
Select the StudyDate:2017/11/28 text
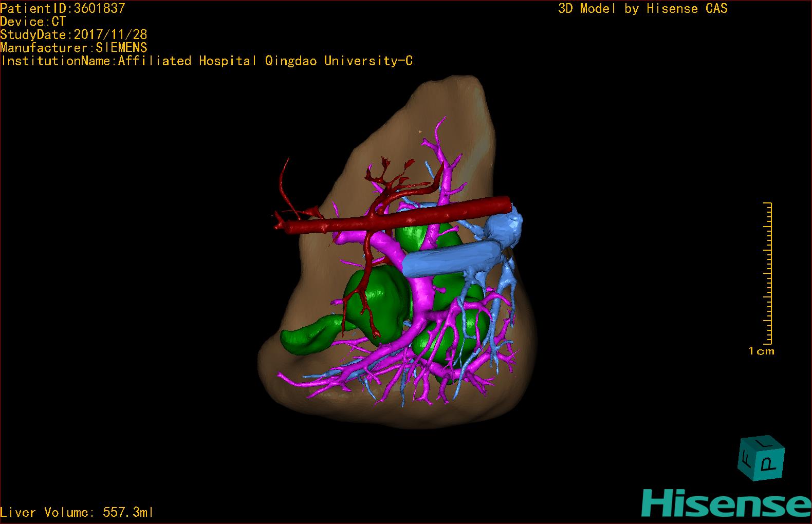point(73,34)
